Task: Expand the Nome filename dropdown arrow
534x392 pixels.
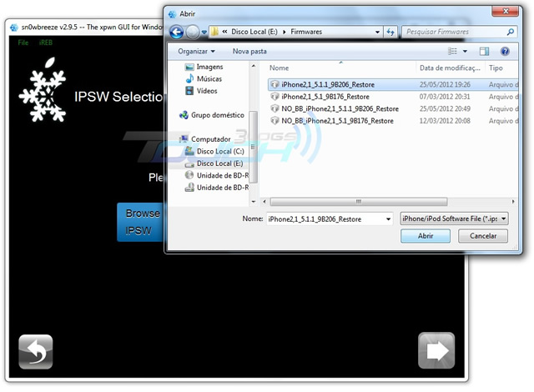Action: coord(388,219)
